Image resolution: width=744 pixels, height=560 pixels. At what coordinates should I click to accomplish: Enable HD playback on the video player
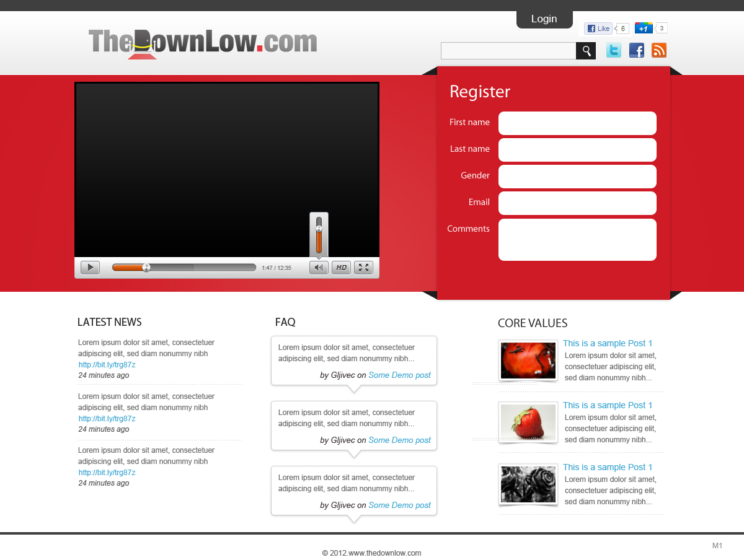coord(341,267)
